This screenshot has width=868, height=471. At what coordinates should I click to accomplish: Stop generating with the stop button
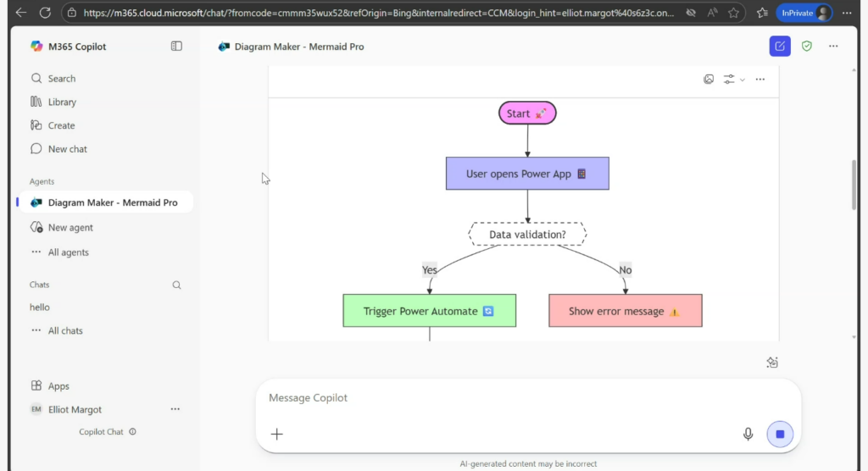(x=780, y=435)
